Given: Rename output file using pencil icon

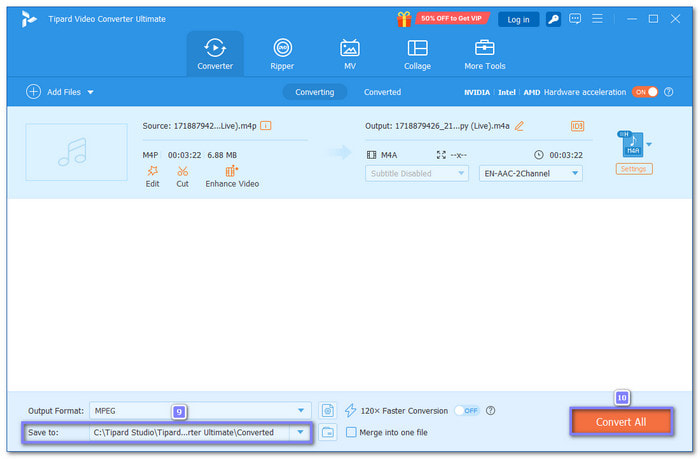Looking at the screenshot, I should pos(519,126).
